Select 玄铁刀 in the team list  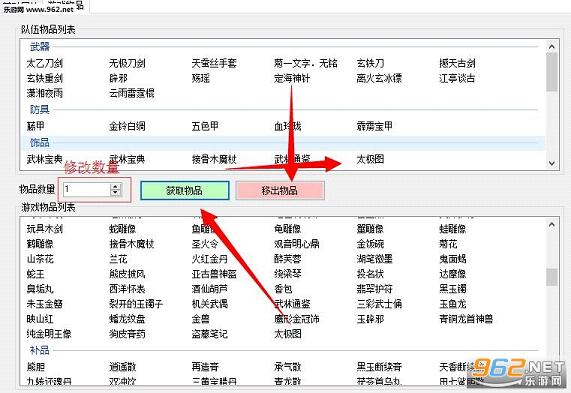(370, 63)
